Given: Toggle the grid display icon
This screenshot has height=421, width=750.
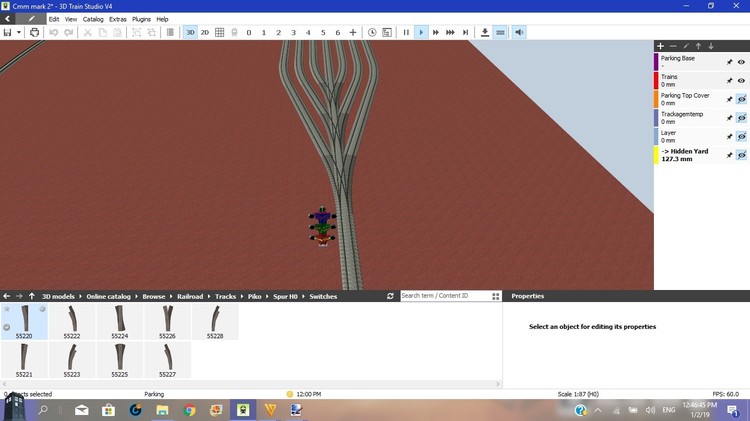Looking at the screenshot, I should [x=220, y=33].
